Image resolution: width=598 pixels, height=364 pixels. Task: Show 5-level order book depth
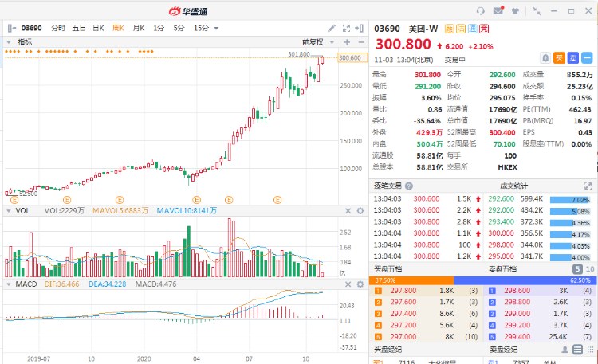[577, 269]
